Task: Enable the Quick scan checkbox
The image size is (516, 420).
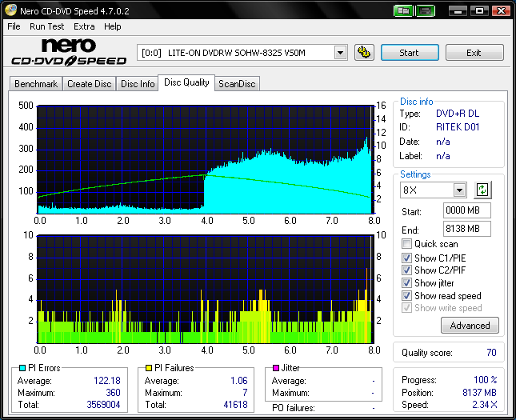Action: 406,244
